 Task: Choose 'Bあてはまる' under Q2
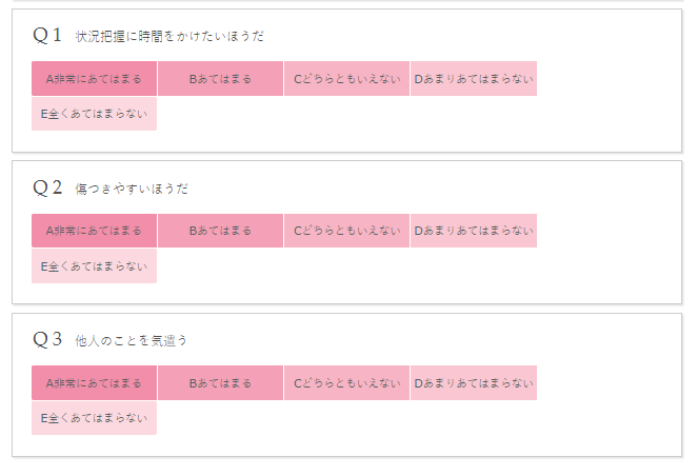pos(220,231)
